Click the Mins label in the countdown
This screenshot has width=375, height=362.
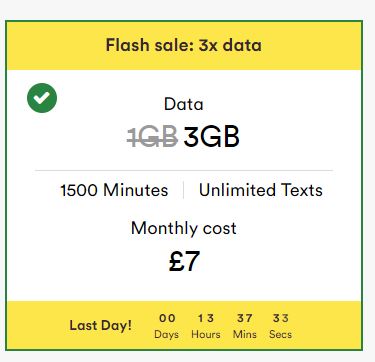(x=245, y=334)
